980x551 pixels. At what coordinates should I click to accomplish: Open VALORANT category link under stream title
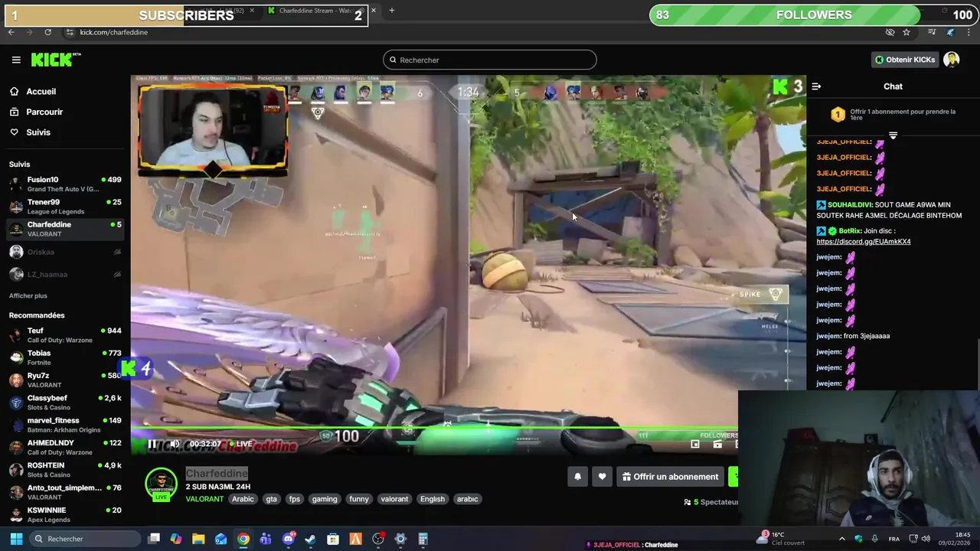tap(204, 499)
